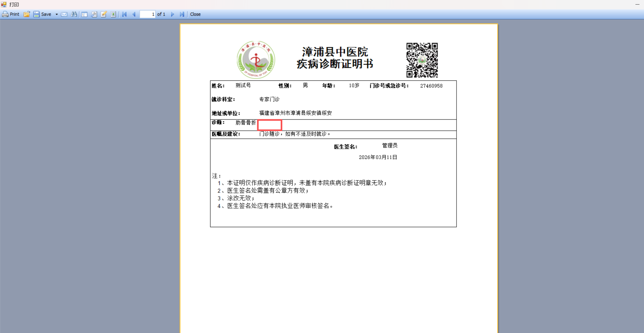The height and width of the screenshot is (333, 644).
Task: Click the Print button
Action: [11, 14]
